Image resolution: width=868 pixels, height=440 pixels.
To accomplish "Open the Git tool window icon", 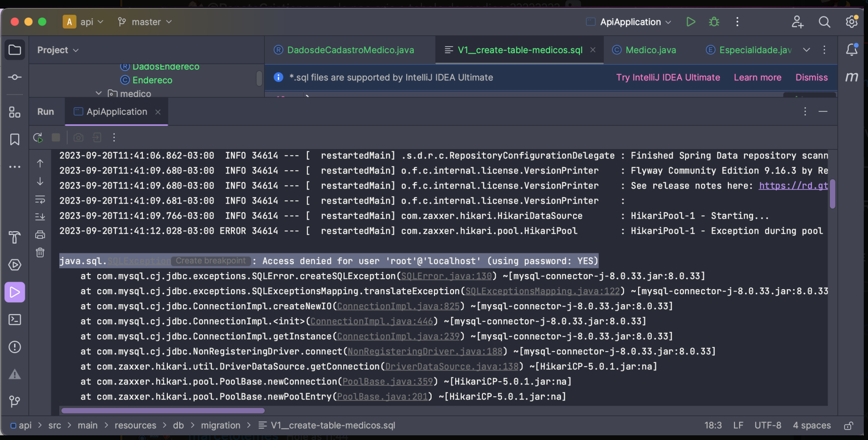I will coord(15,401).
